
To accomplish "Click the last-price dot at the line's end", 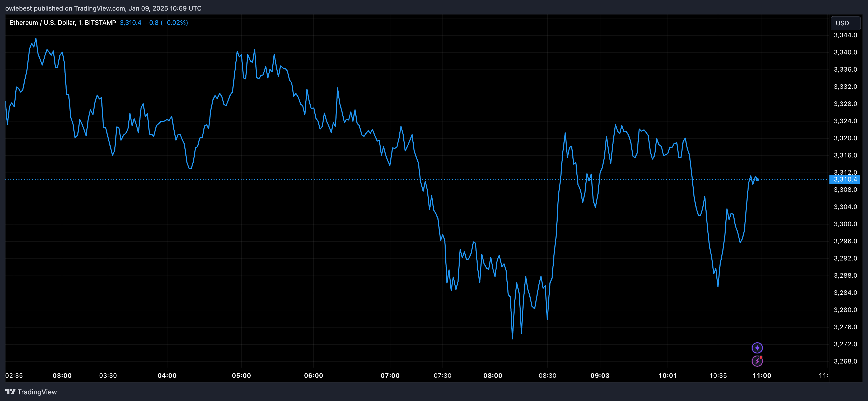I will point(757,180).
